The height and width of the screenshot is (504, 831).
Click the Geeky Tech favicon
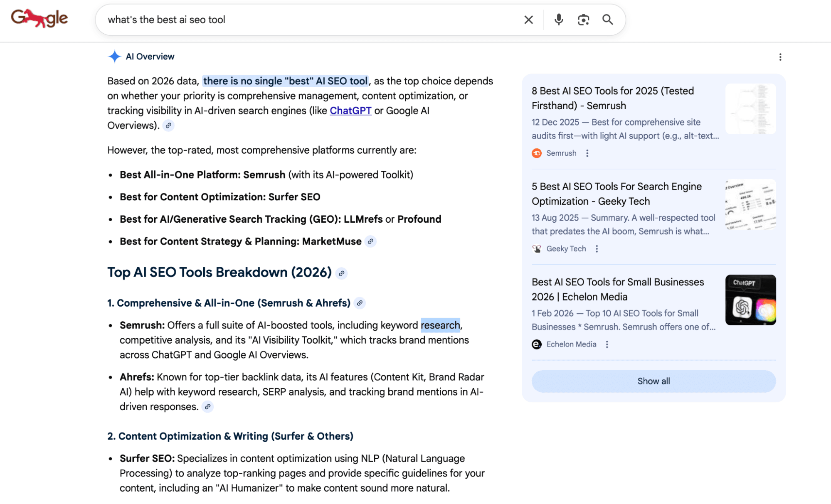(x=537, y=248)
